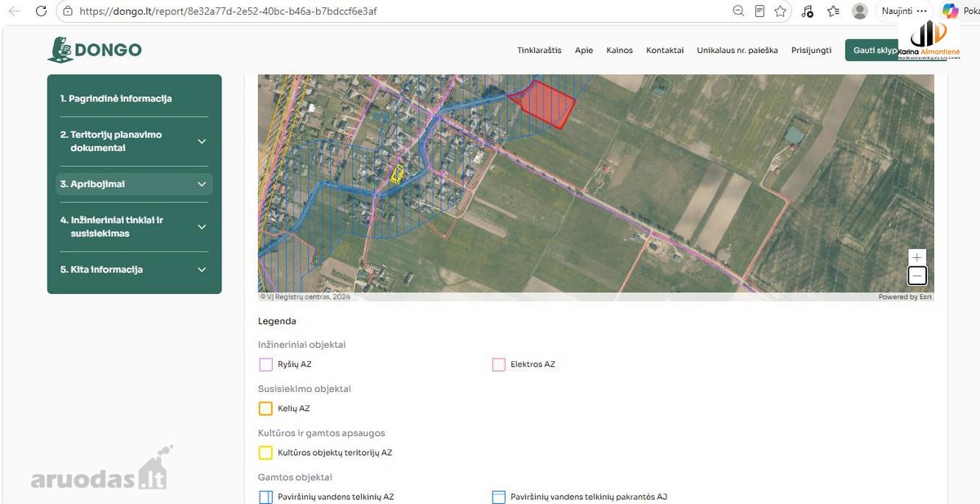This screenshot has width=980, height=504.
Task: Reload the page with the refresh icon
Action: (42, 11)
